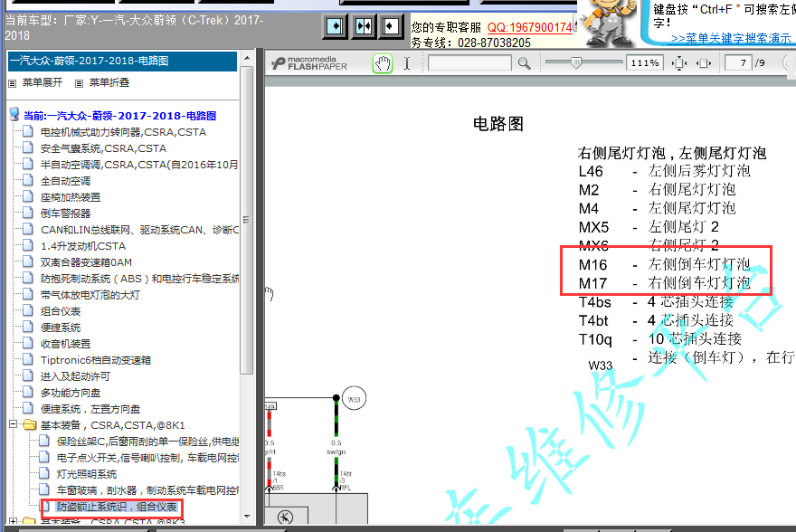
Task: Click the document icon next to 全自动空调
Action: coord(28,180)
